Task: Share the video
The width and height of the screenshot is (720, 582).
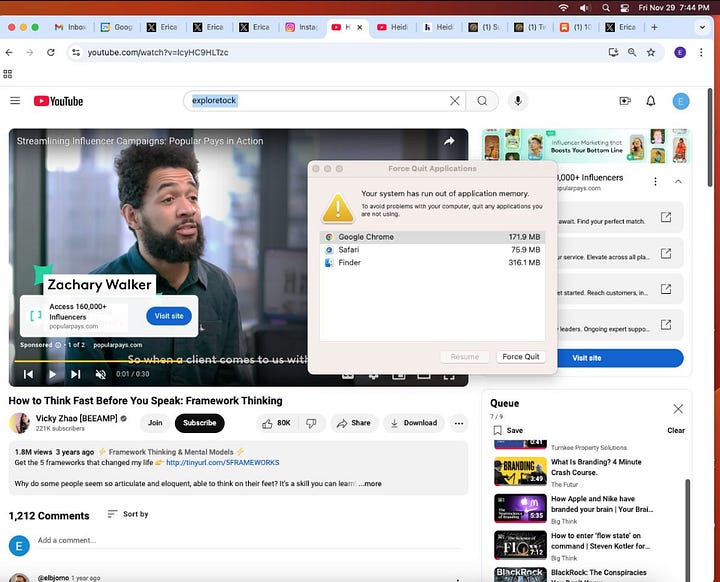Action: (354, 423)
